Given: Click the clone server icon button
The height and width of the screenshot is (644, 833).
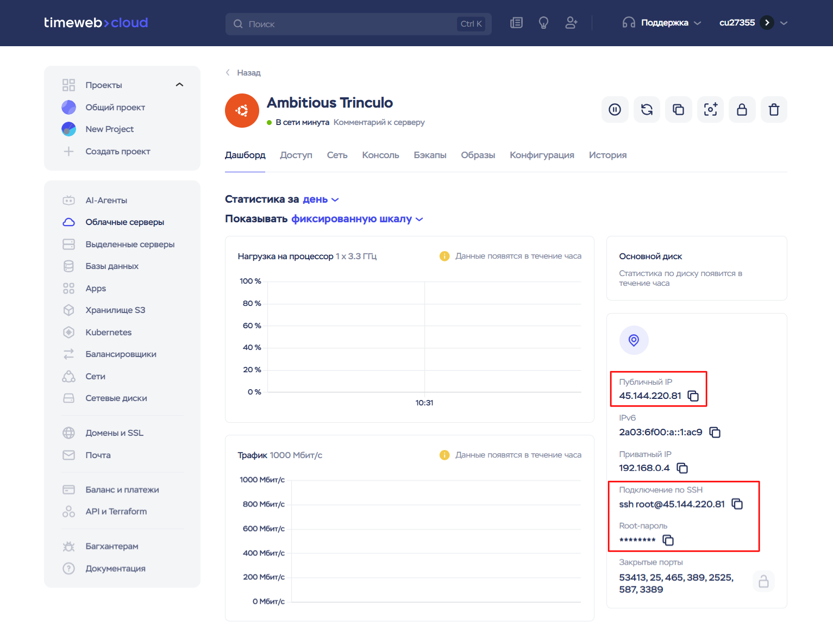Looking at the screenshot, I should pos(679,110).
